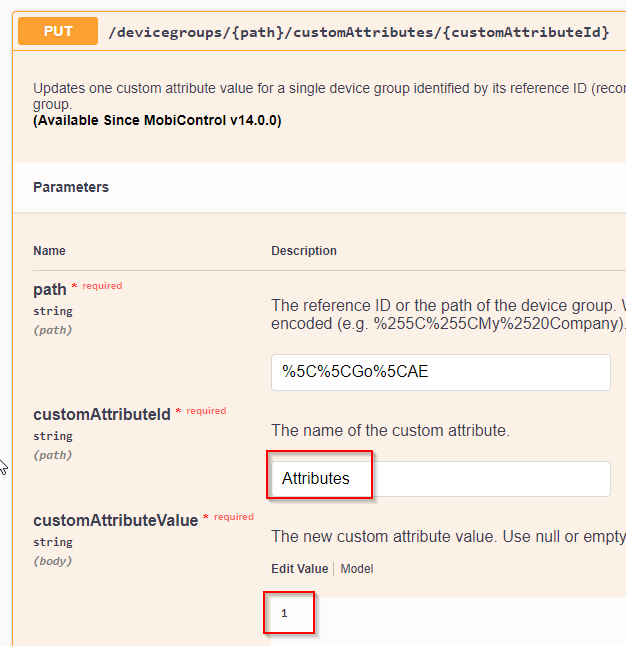The width and height of the screenshot is (626, 646).
Task: Click the customAttributeId parameter name label
Action: pyautogui.click(x=102, y=413)
